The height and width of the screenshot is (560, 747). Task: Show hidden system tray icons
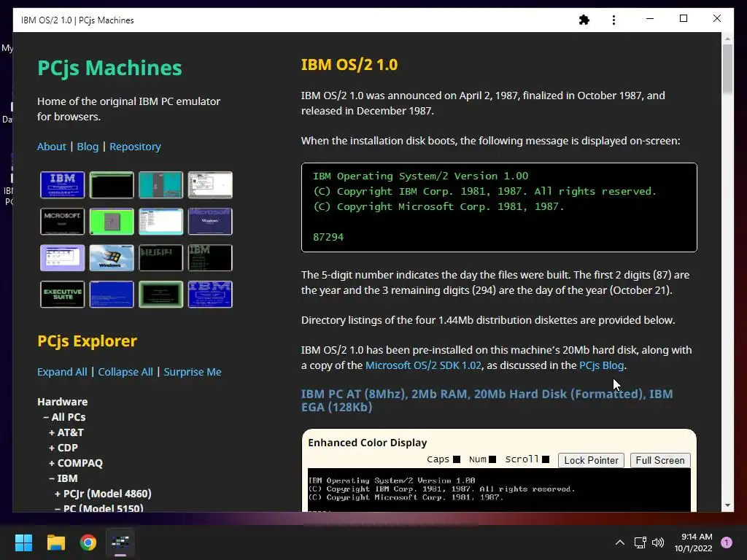pos(620,542)
